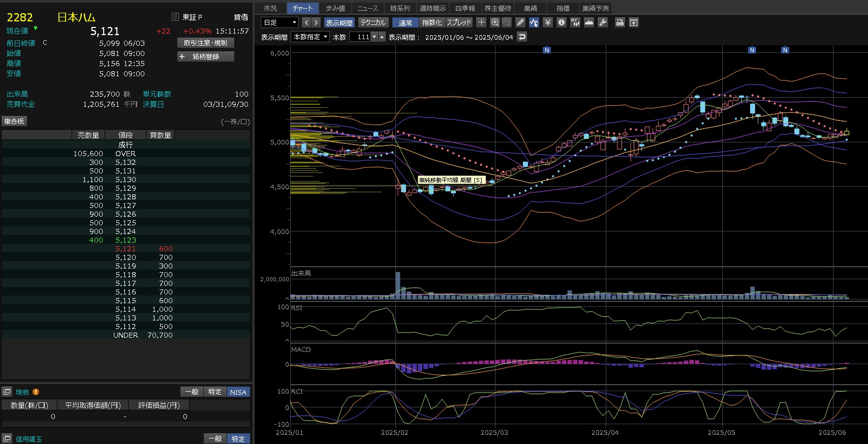Go to previous stock with left arrow
This screenshot has width=868, height=444.
(306, 22)
